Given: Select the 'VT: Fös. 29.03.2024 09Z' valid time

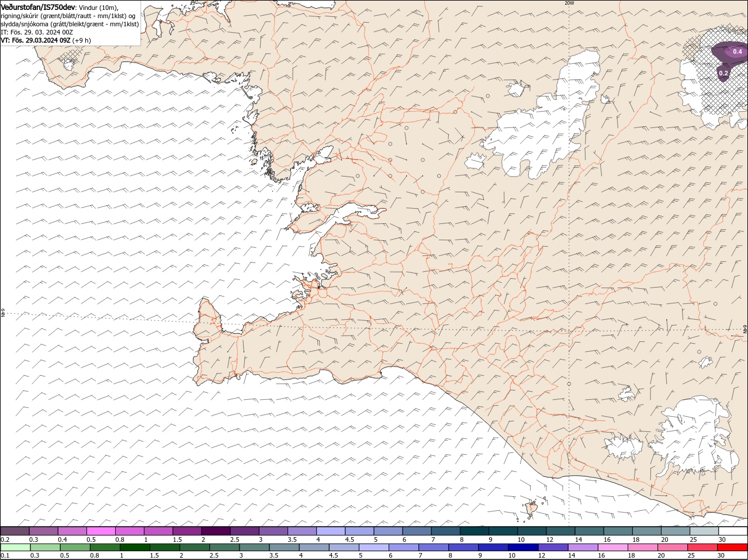Looking at the screenshot, I should pyautogui.click(x=36, y=40).
